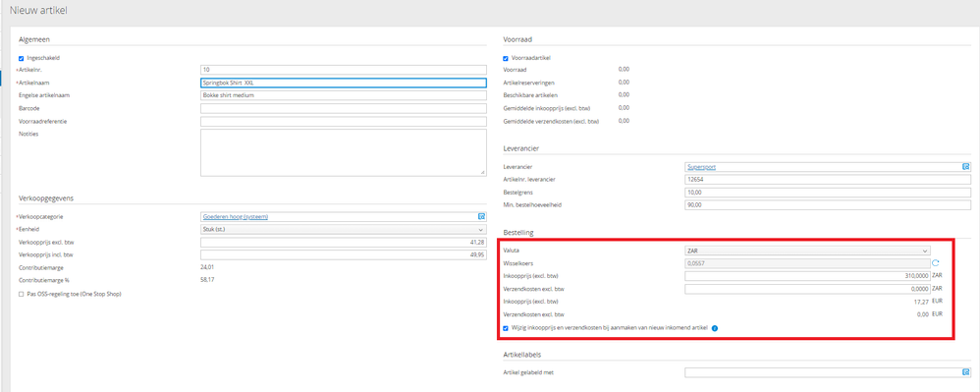Screen dimensions: 980x392
Task: Click the Verkoopgegevens section heading
Action: (x=46, y=198)
